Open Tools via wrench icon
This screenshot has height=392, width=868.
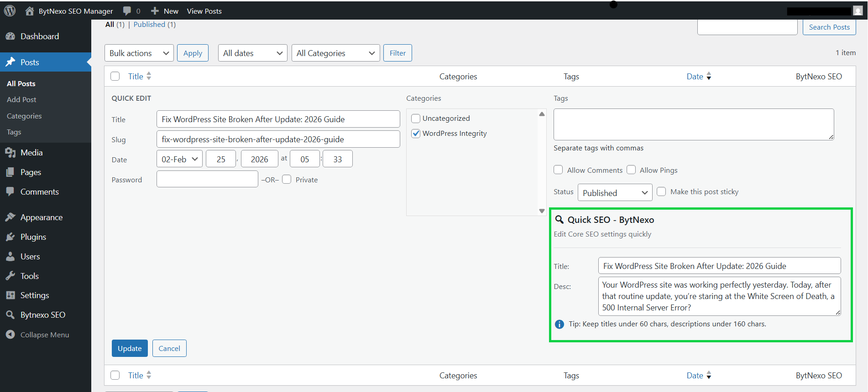pos(10,276)
